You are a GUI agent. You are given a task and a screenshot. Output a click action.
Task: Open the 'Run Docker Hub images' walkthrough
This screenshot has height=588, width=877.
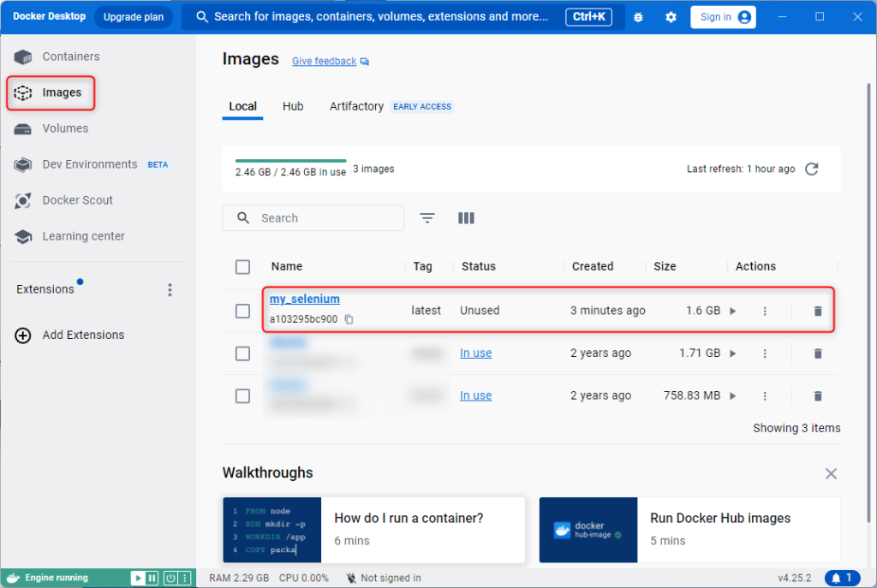[689, 530]
